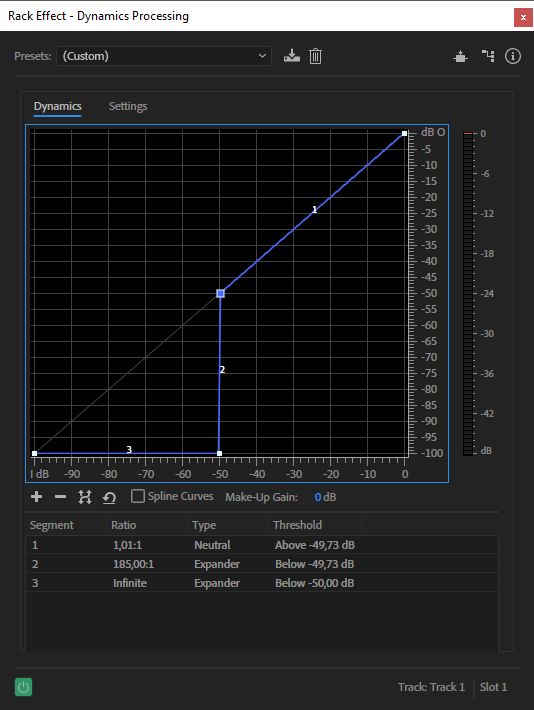Select control point at -50 dB

coord(220,293)
